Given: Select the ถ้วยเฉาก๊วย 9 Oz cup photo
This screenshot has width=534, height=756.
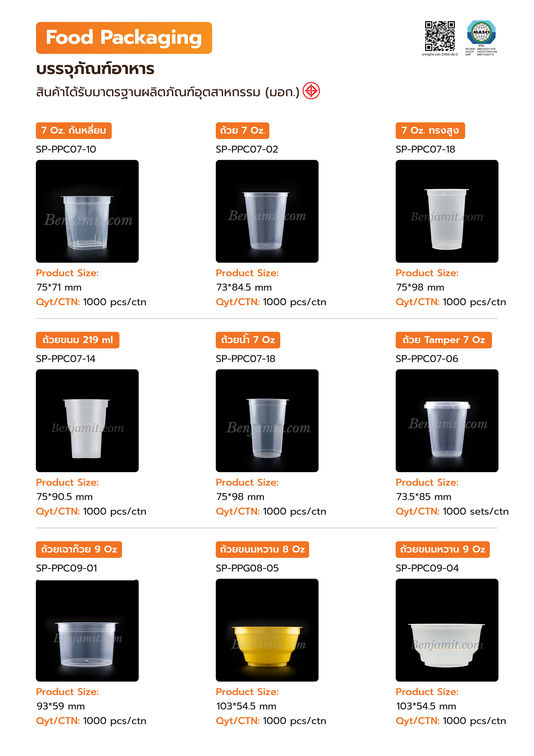Looking at the screenshot, I should [87, 630].
